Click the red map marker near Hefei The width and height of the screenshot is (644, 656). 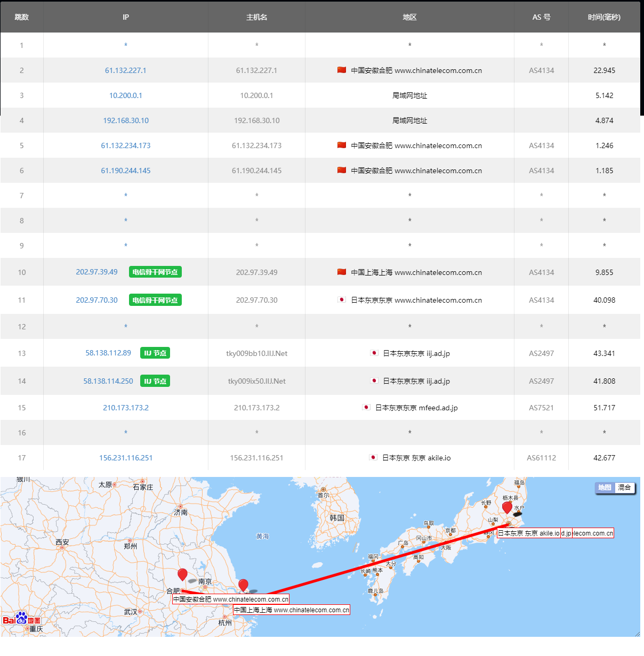click(182, 574)
